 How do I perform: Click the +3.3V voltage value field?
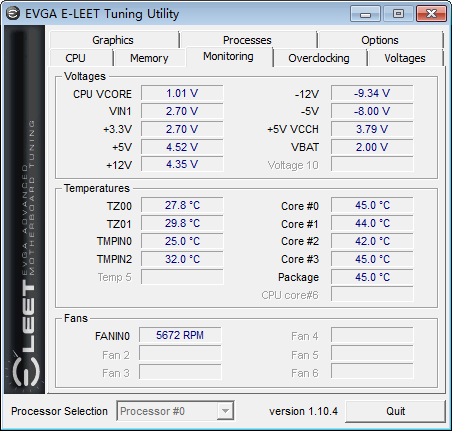[182, 129]
